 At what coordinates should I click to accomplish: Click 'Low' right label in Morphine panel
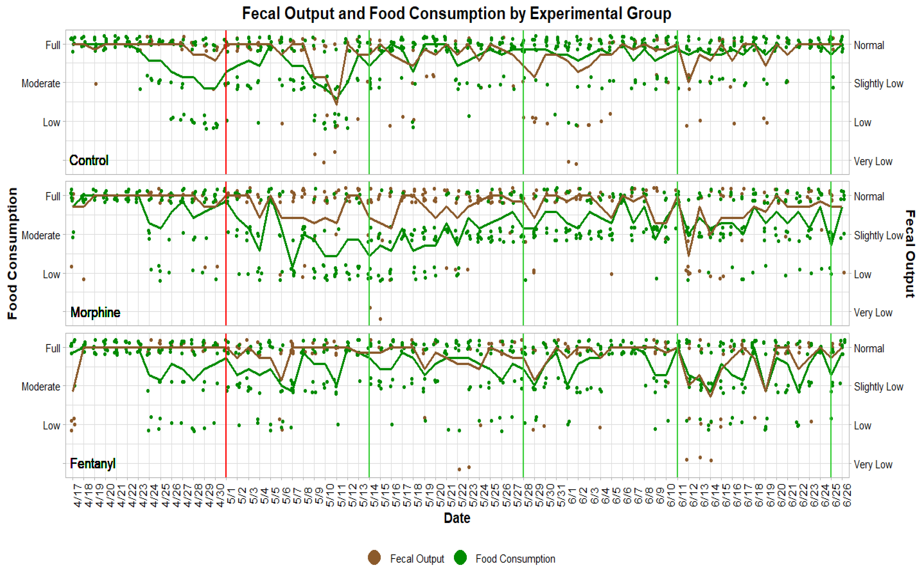tap(862, 274)
